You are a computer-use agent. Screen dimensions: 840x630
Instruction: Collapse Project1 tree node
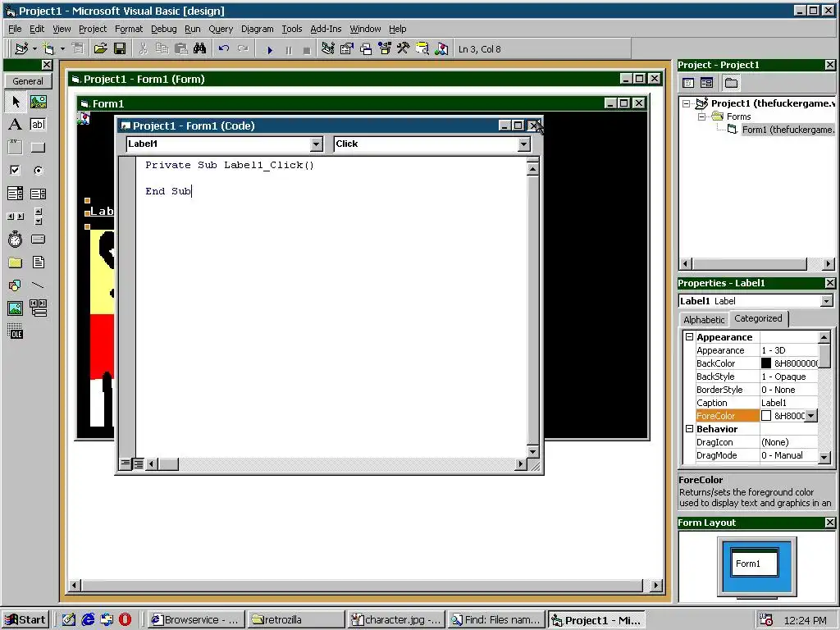point(687,104)
